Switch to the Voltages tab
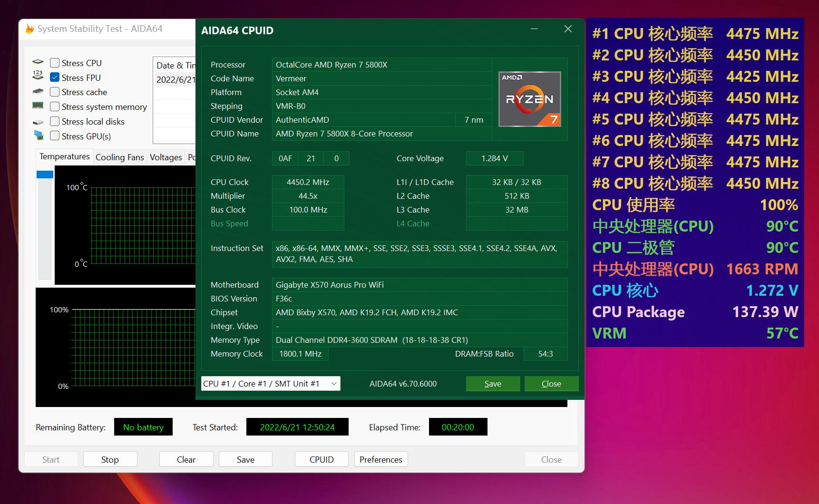Viewport: 819px width, 504px height. [x=166, y=157]
